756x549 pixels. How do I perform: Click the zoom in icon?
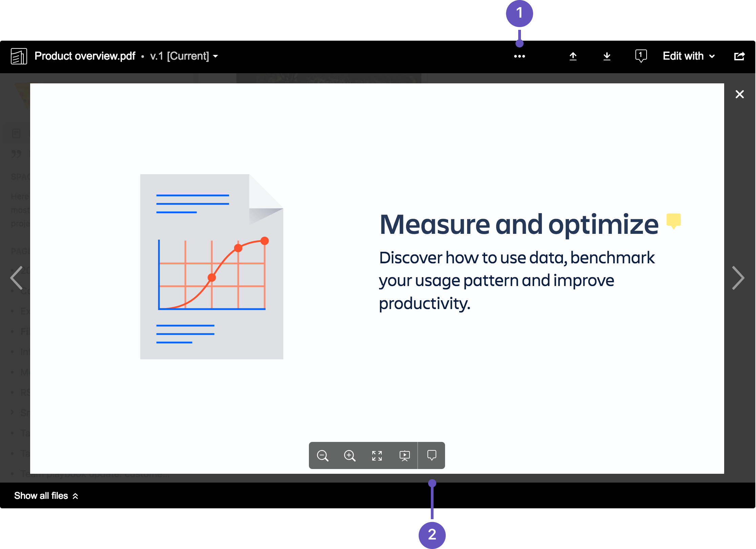pyautogui.click(x=351, y=455)
